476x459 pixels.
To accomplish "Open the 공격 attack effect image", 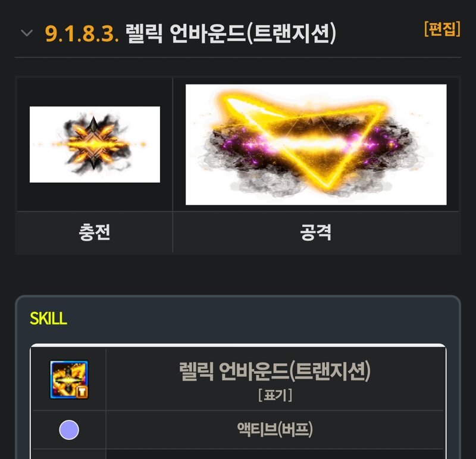I will (x=316, y=145).
